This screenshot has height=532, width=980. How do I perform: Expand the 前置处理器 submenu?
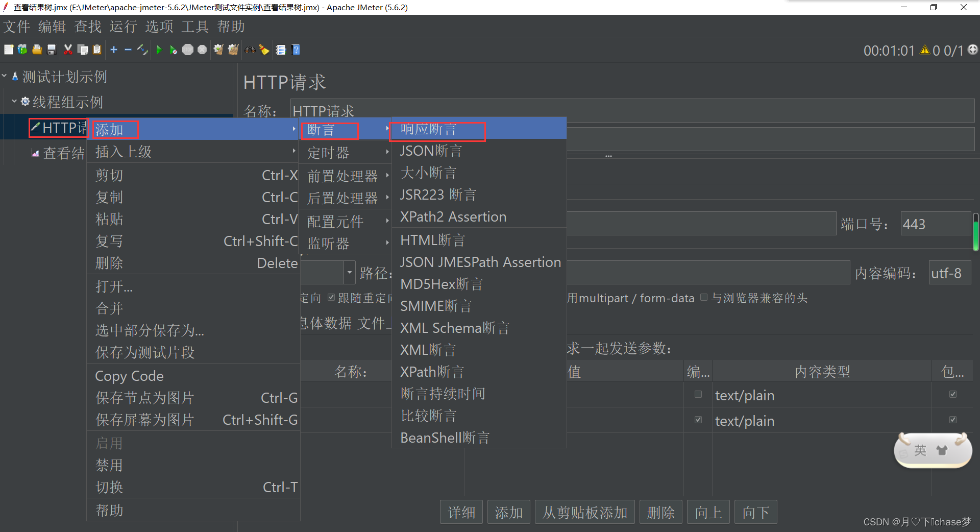[x=346, y=176]
